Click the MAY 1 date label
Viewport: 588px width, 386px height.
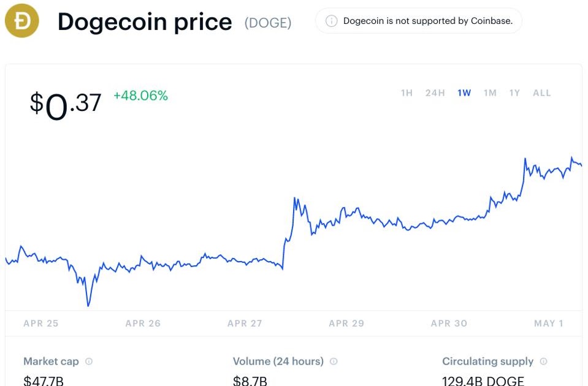tap(549, 324)
